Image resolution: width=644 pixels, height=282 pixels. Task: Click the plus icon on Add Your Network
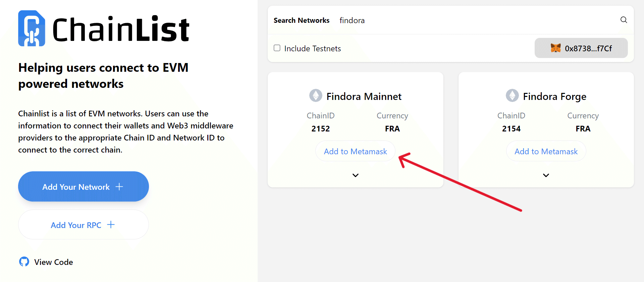(119, 187)
